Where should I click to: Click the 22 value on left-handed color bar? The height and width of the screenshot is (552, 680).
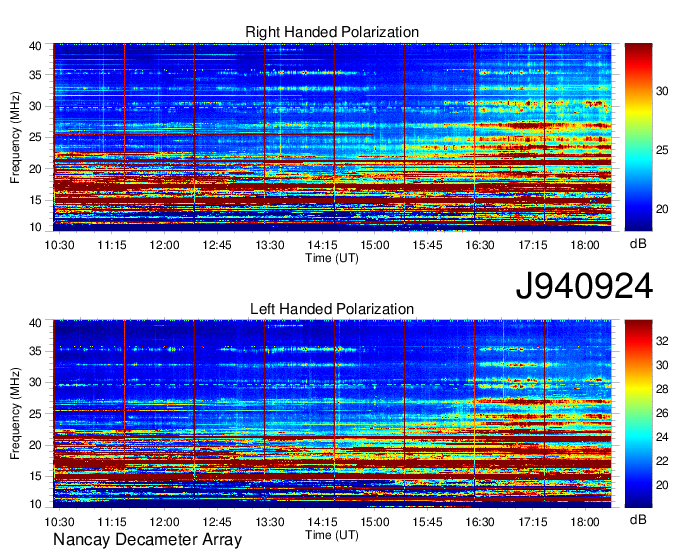click(662, 461)
